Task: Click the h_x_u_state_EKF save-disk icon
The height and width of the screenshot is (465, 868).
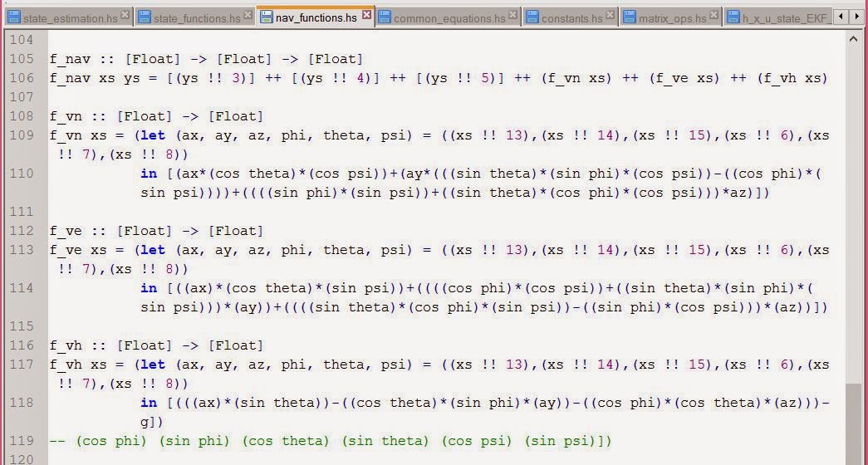Action: pos(733,17)
